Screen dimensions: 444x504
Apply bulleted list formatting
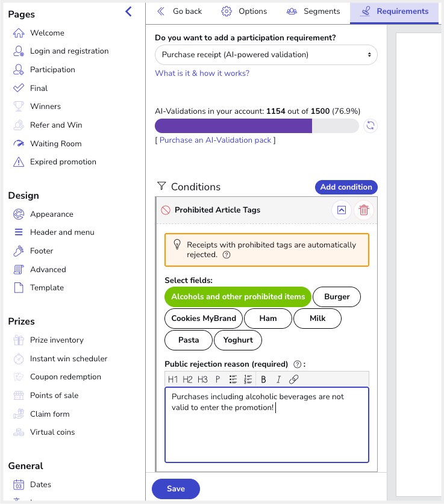pos(233,379)
